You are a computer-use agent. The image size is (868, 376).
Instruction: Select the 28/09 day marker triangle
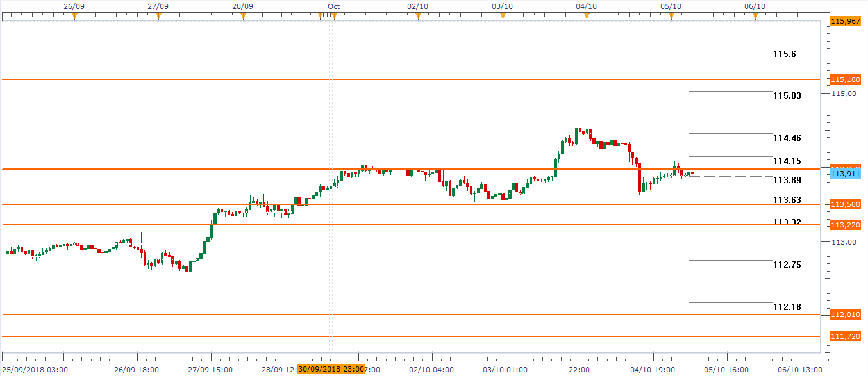pos(243,17)
